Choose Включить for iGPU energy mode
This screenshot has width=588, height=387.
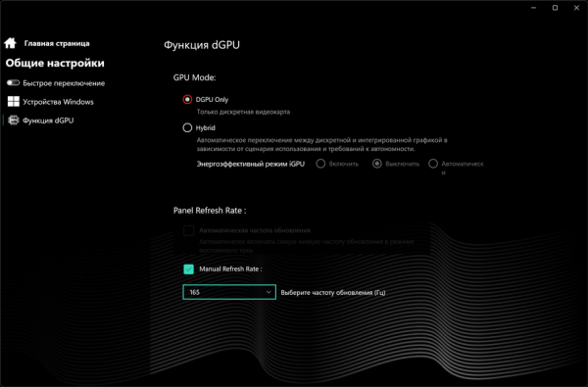[x=320, y=164]
